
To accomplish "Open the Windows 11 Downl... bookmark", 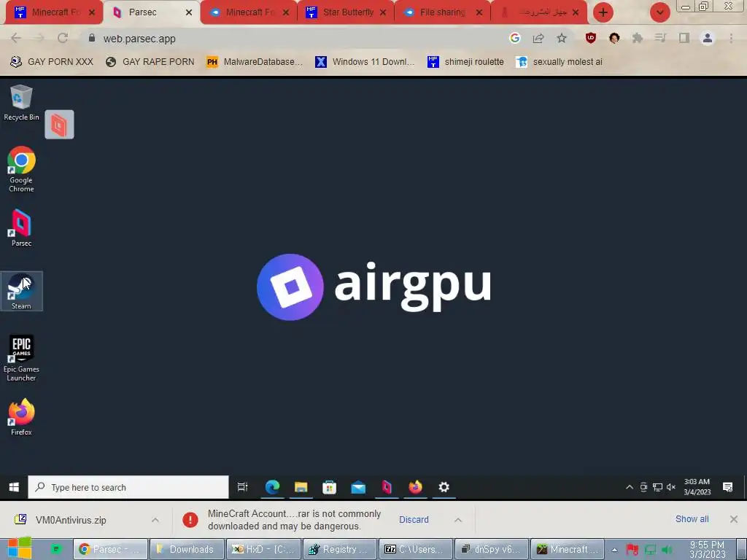I will click(365, 61).
